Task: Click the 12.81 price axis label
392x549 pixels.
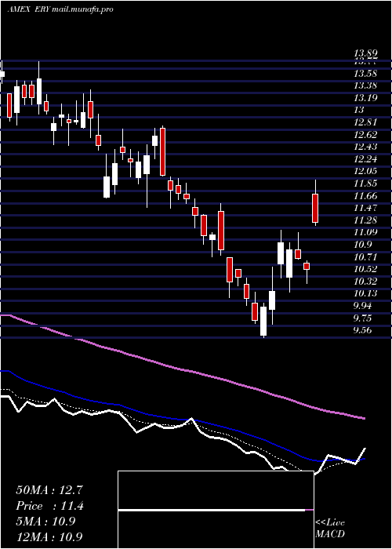Action: point(365,122)
